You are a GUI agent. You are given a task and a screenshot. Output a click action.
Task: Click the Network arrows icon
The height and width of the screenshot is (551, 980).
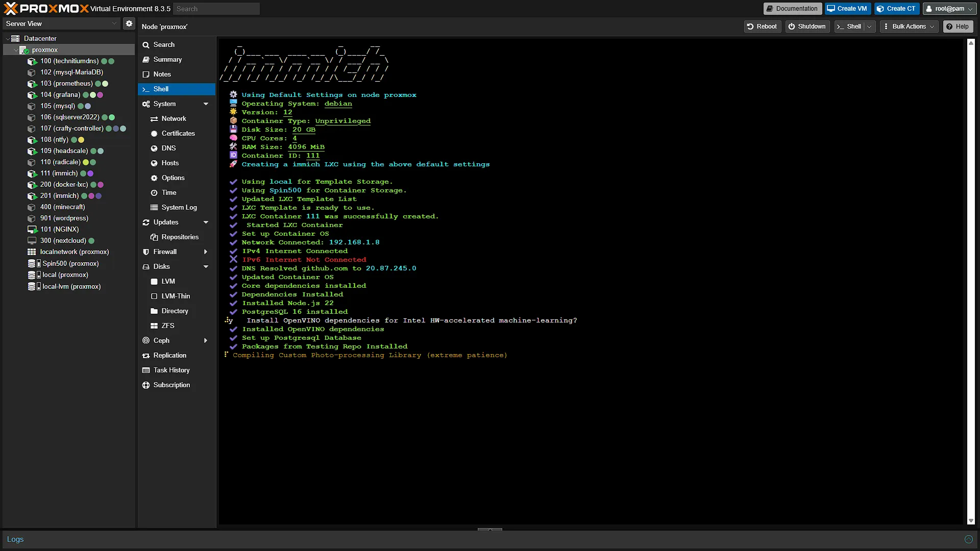click(x=154, y=119)
